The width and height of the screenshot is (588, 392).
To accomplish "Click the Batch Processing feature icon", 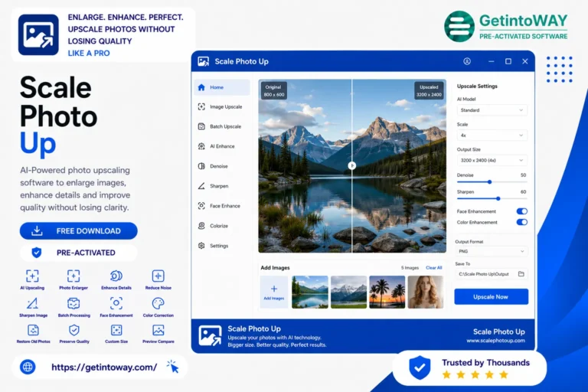I will 73,303.
